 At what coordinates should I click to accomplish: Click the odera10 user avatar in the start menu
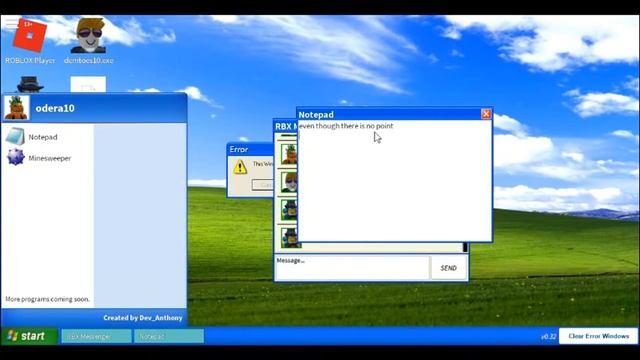[x=17, y=108]
